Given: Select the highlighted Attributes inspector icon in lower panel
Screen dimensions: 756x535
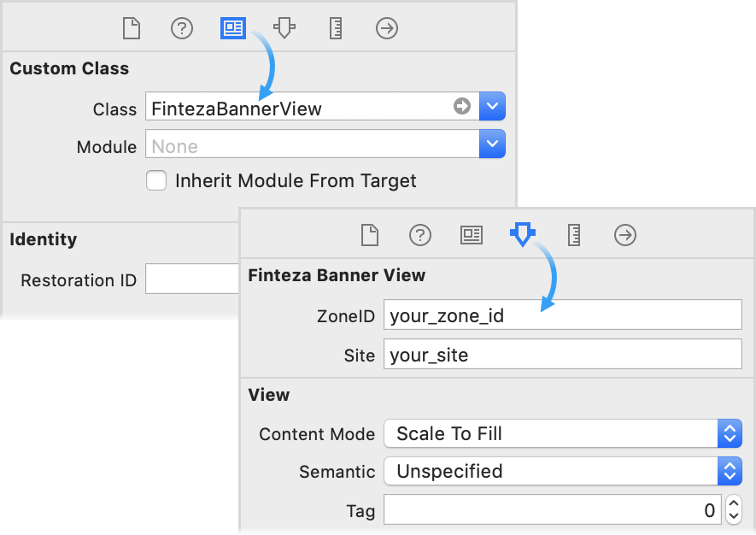Looking at the screenshot, I should click(522, 233).
